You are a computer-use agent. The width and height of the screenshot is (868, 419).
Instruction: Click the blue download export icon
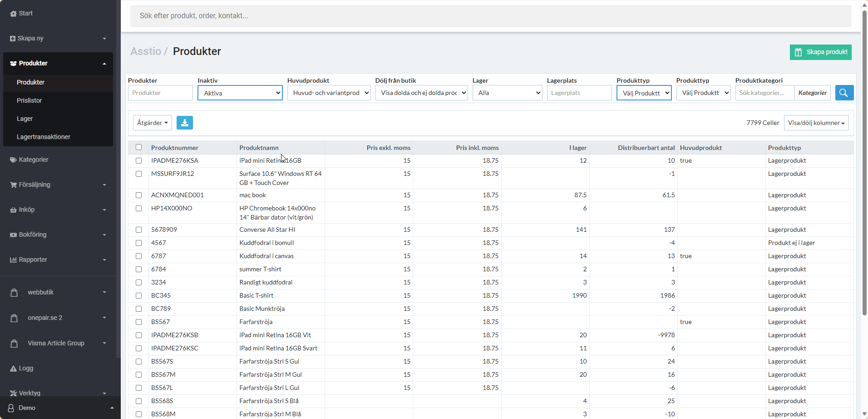184,123
